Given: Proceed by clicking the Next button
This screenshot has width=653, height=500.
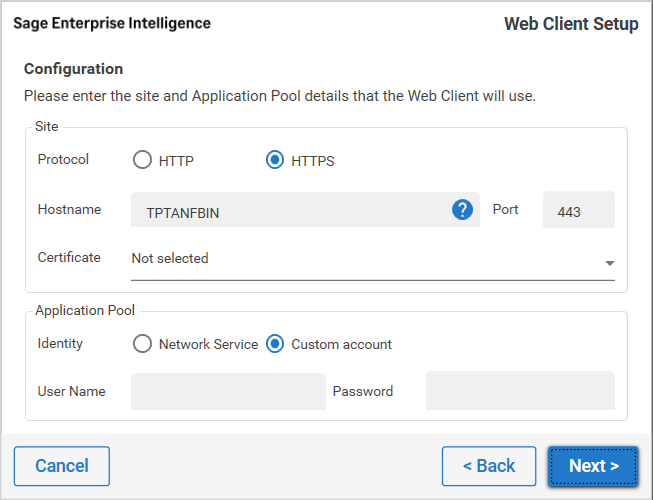Looking at the screenshot, I should [593, 466].
